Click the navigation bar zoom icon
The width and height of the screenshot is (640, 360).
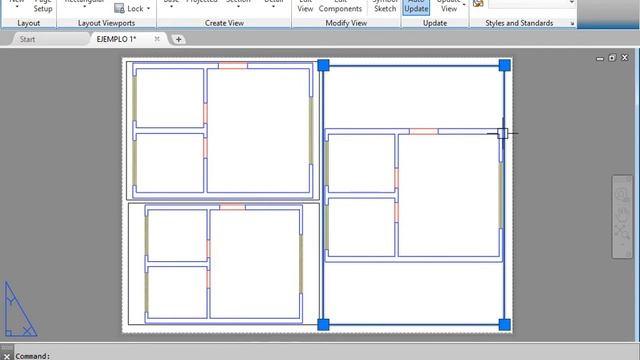pyautogui.click(x=622, y=231)
